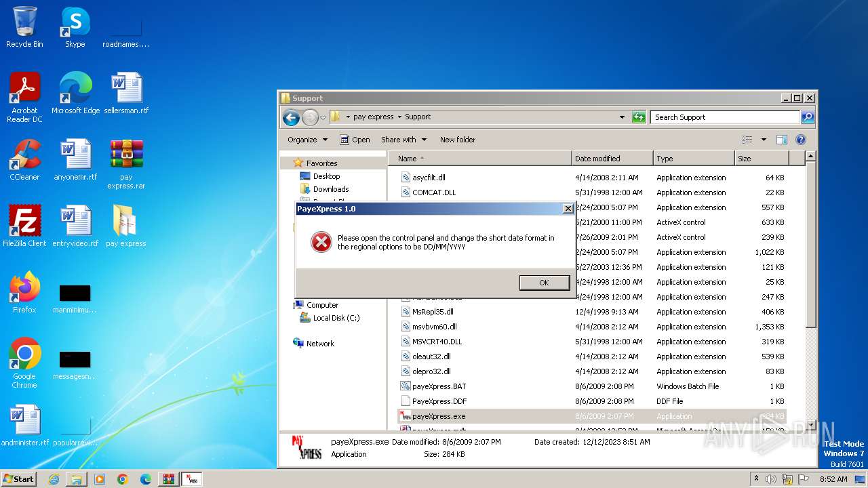This screenshot has width=868, height=488.
Task: Open the Acrobat Reader DC shortcut
Action: coord(24,97)
